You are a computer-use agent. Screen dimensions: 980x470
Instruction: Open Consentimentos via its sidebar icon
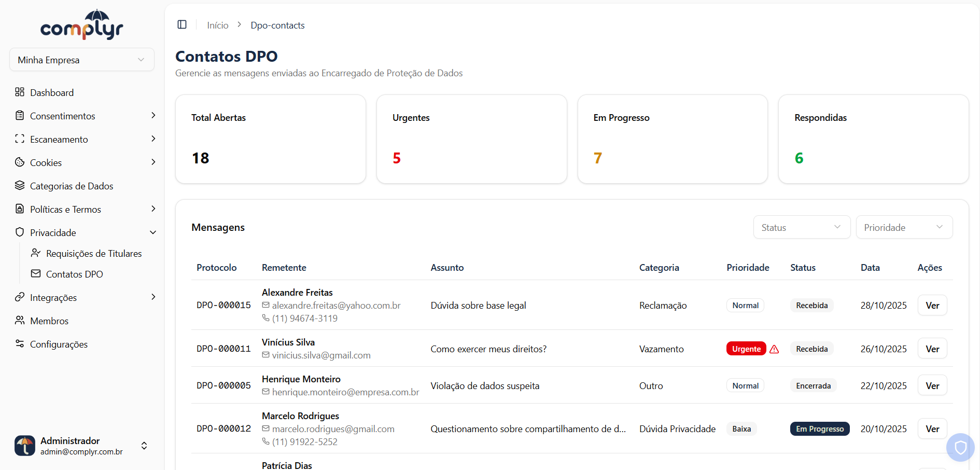coord(20,116)
